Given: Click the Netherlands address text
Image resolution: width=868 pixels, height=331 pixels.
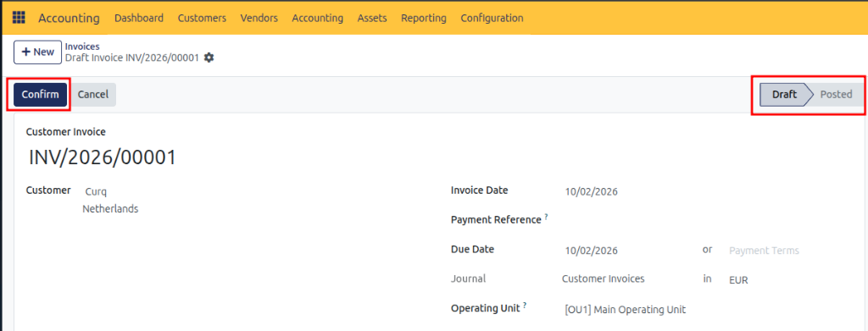Looking at the screenshot, I should 110,209.
